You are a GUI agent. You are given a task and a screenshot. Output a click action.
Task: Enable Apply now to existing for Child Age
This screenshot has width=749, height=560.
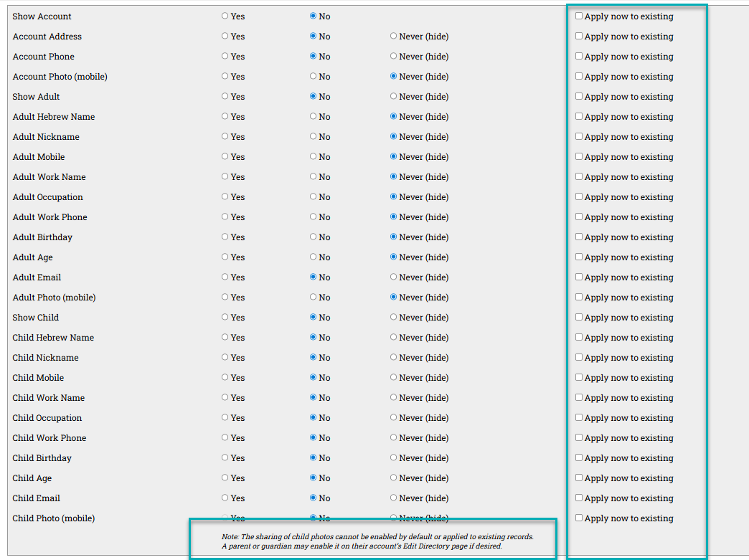click(578, 478)
